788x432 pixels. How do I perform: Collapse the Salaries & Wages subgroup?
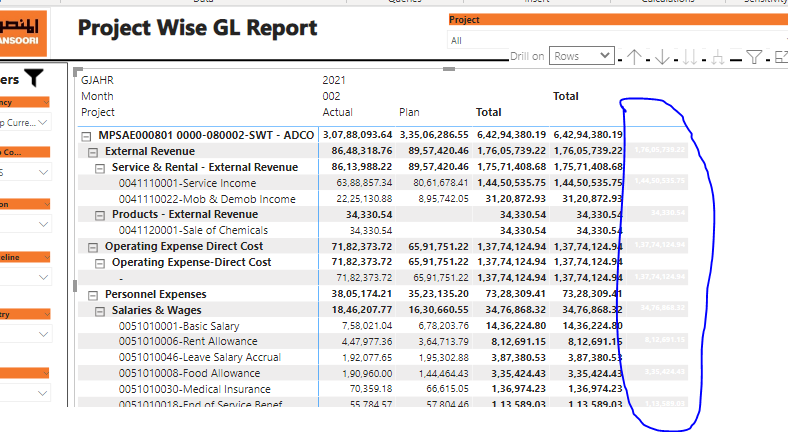[x=100, y=311]
